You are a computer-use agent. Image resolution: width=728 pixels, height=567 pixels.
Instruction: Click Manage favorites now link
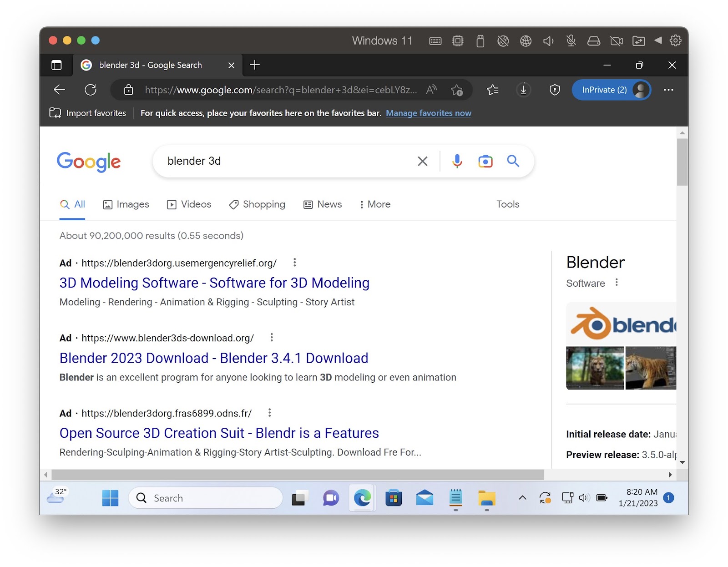click(428, 113)
